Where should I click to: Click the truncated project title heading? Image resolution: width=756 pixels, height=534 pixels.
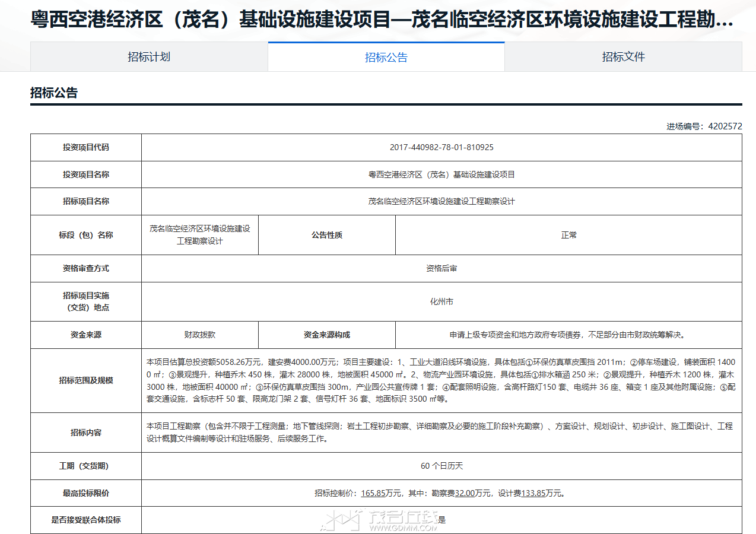382,20
